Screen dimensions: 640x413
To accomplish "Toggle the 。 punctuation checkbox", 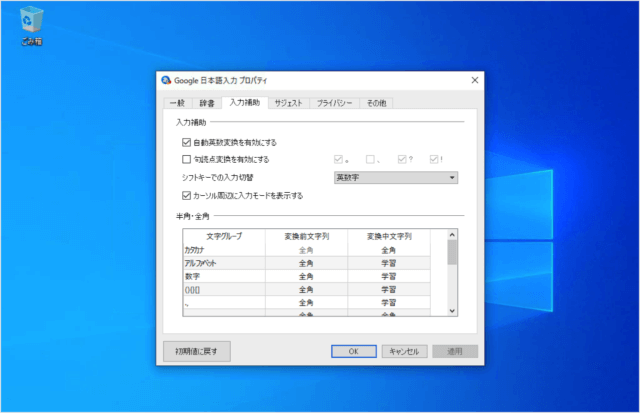I will [x=338, y=159].
